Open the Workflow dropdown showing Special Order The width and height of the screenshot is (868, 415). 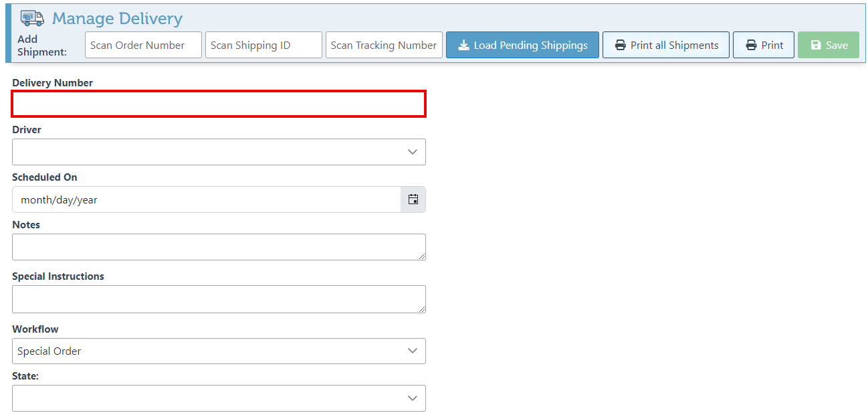(x=219, y=351)
